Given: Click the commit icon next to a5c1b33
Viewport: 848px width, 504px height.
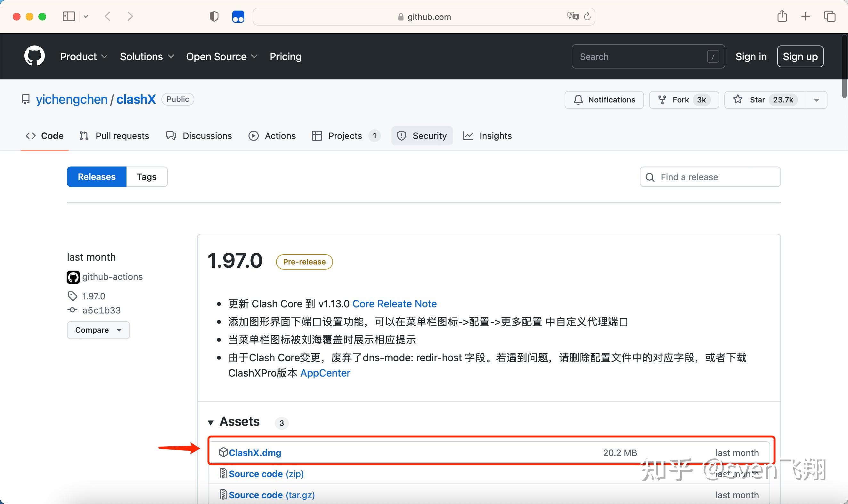Looking at the screenshot, I should coord(72,310).
